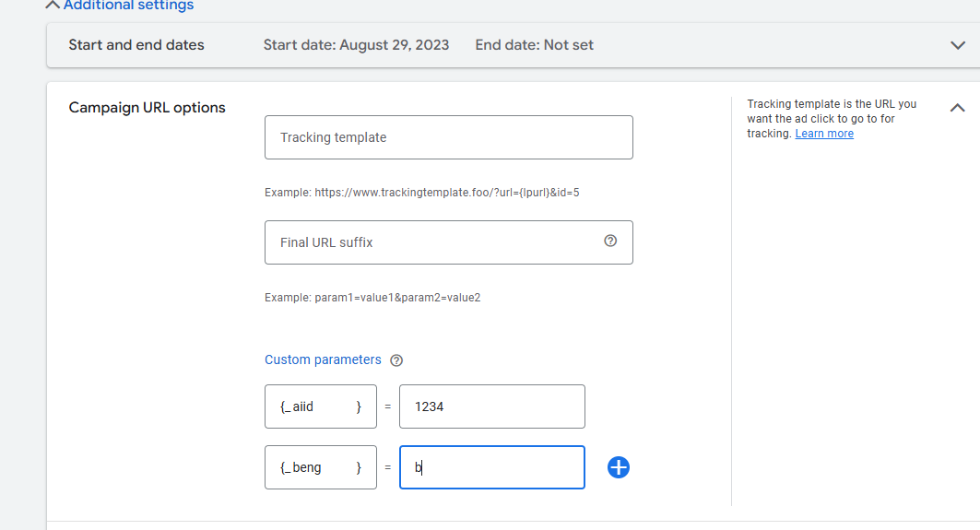This screenshot has height=530, width=980.
Task: Click the Campaign URL options heading
Action: point(148,108)
